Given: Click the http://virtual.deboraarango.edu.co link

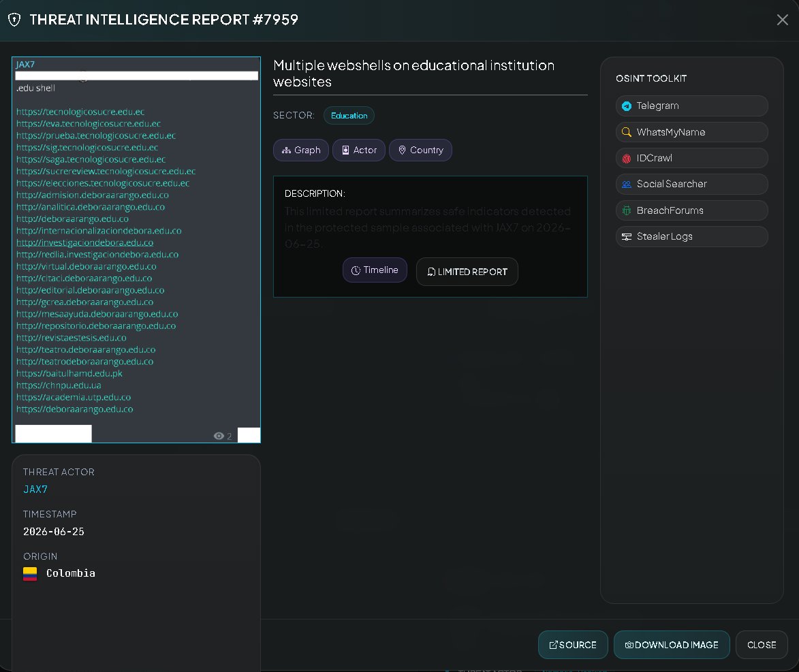Looking at the screenshot, I should tap(86, 266).
